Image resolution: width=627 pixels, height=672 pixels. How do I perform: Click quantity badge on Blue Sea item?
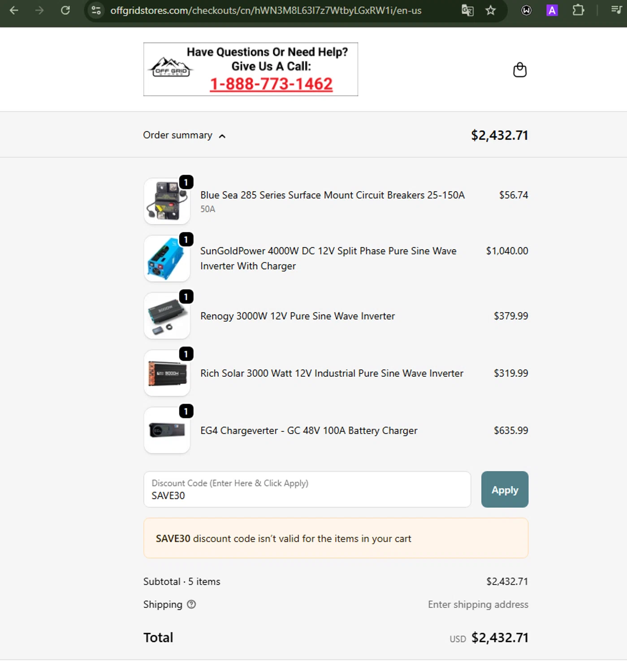(186, 182)
